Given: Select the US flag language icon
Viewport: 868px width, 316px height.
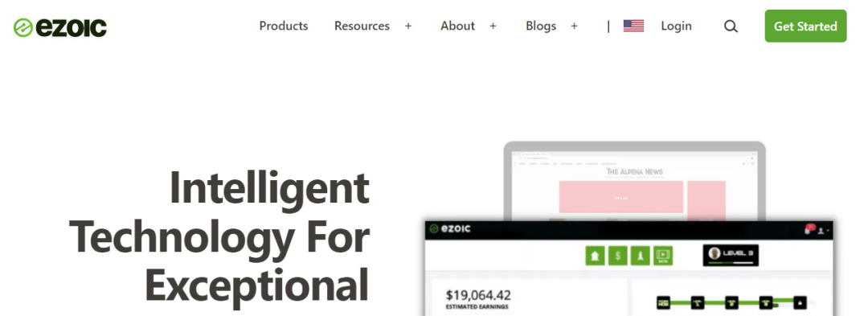Looking at the screenshot, I should click(x=633, y=26).
